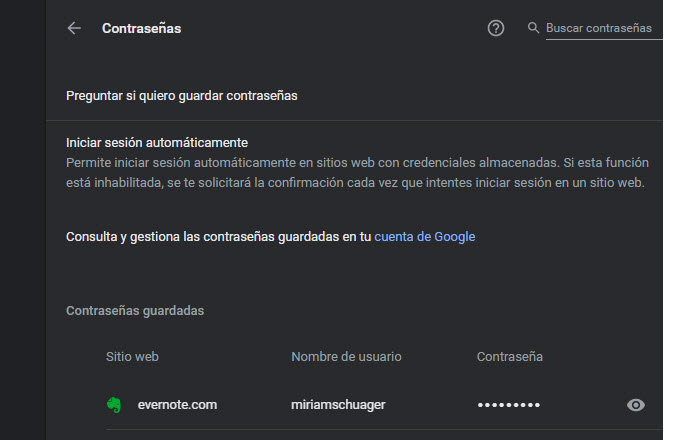The width and height of the screenshot is (699, 440).
Task: Focus the Buscar contraseñas search field
Action: [602, 29]
